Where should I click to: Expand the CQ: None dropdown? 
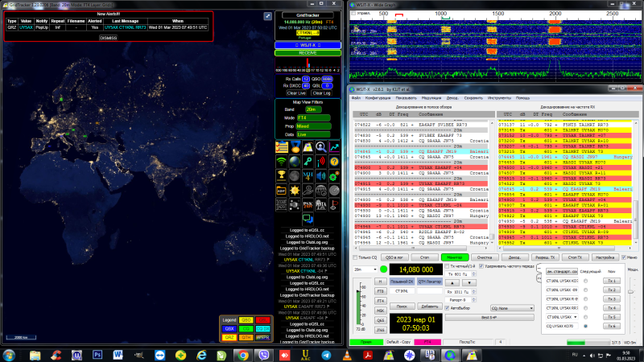click(512, 308)
